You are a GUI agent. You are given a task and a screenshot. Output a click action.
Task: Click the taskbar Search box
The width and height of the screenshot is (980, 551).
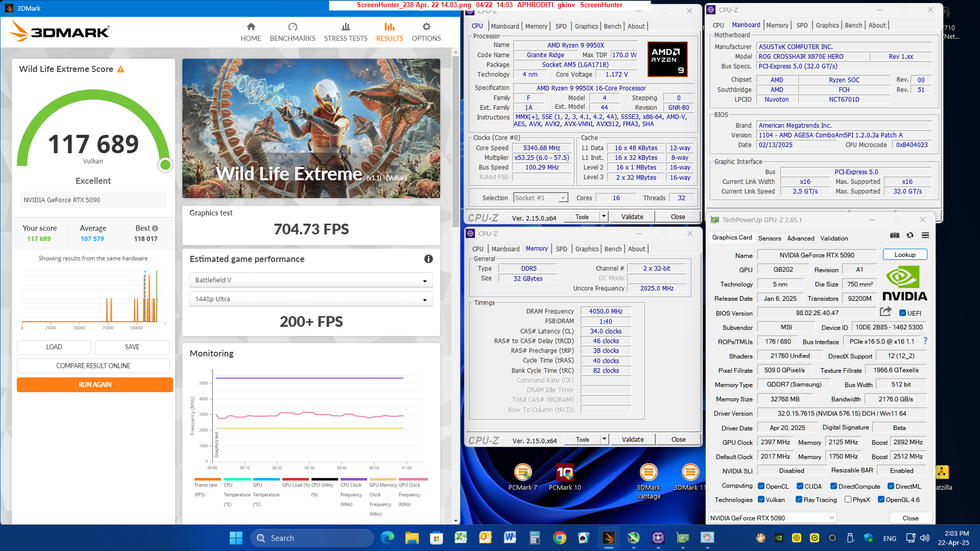[x=312, y=538]
